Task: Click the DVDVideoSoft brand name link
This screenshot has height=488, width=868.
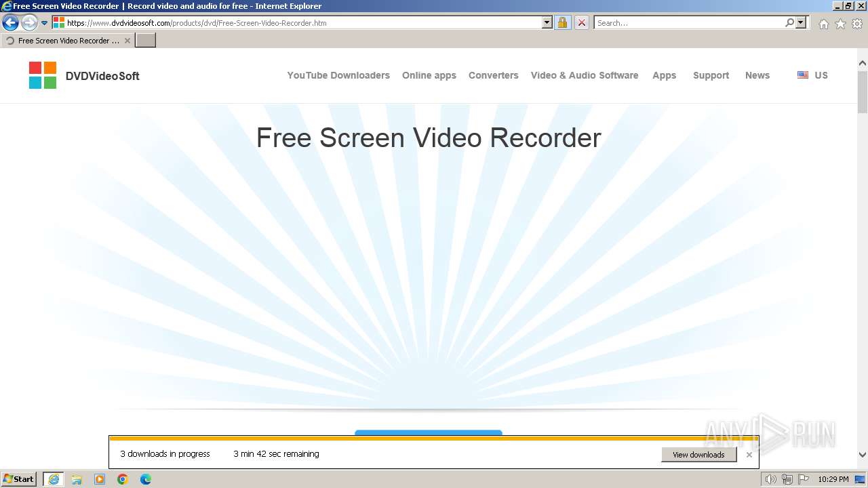Action: coord(102,76)
